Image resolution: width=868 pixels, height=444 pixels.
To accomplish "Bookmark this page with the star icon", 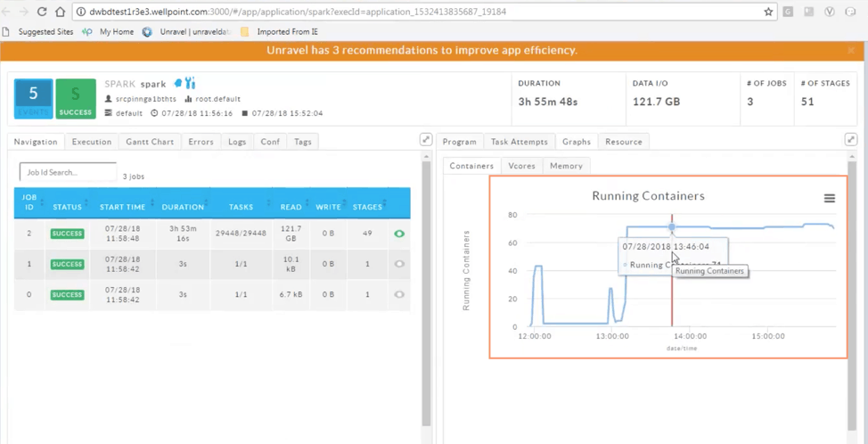I will [x=768, y=12].
